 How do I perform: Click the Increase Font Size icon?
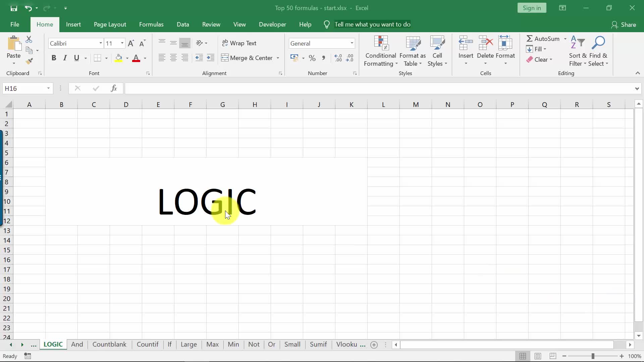tap(131, 43)
